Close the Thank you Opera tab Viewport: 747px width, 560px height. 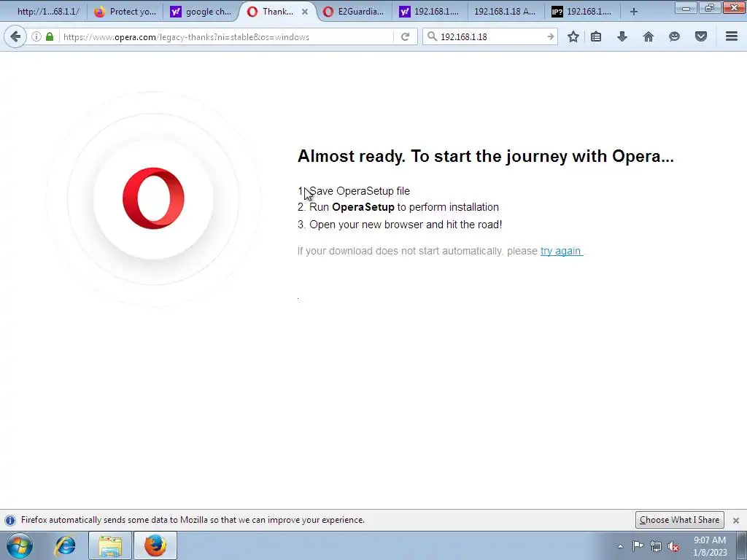click(x=305, y=12)
